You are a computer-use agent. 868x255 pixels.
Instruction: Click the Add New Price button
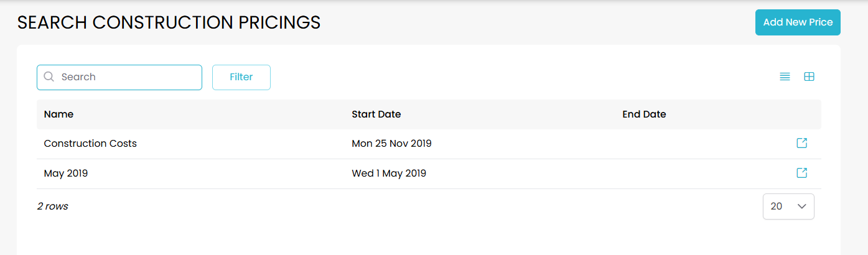tap(798, 22)
